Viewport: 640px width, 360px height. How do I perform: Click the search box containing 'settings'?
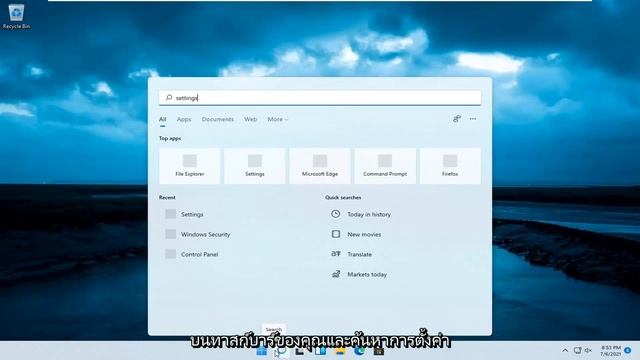pyautogui.click(x=320, y=98)
